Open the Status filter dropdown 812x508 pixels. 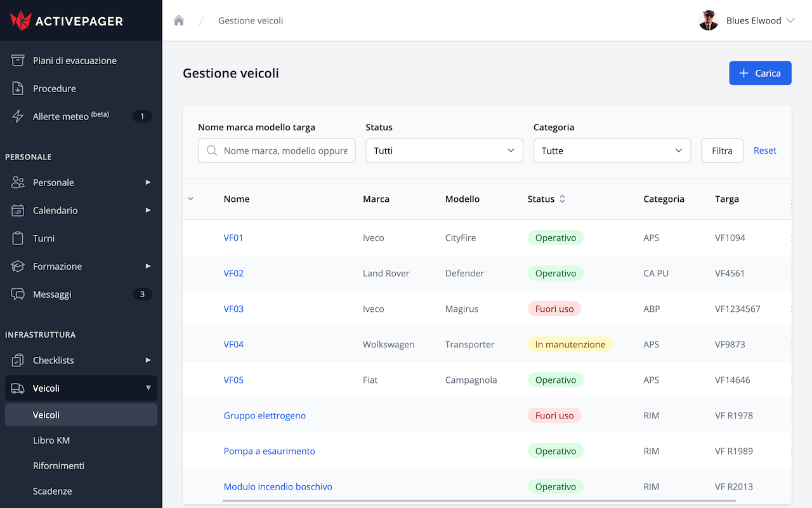coord(444,150)
